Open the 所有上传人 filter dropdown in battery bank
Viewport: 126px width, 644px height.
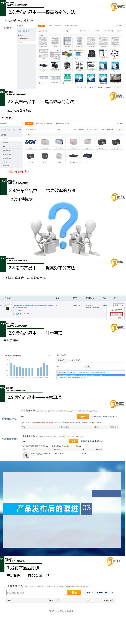(x=82, y=130)
